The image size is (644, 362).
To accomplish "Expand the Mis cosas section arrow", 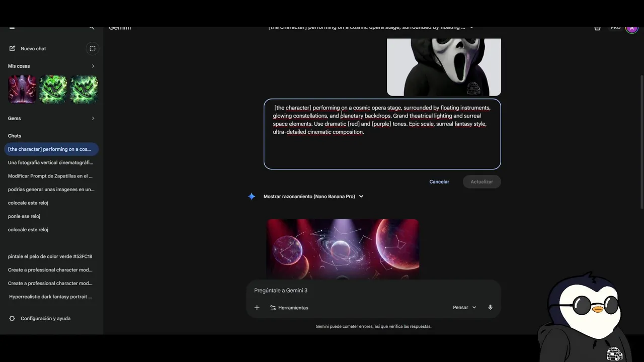I will coord(93,66).
